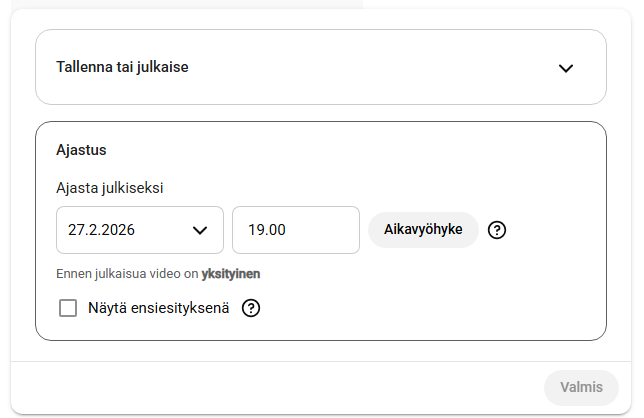Enable the Näytä ensiesityksenä checkbox

pos(68,308)
